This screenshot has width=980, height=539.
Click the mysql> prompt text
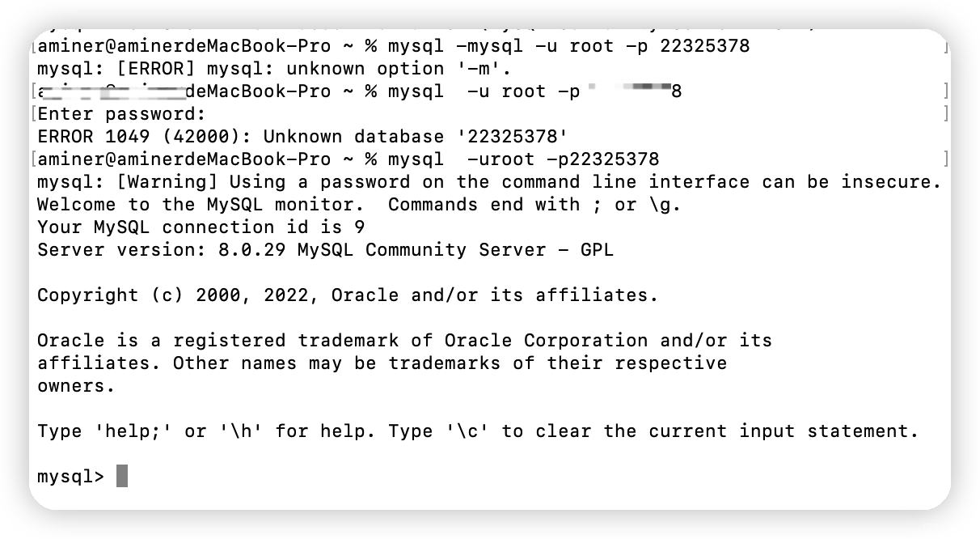(70, 477)
